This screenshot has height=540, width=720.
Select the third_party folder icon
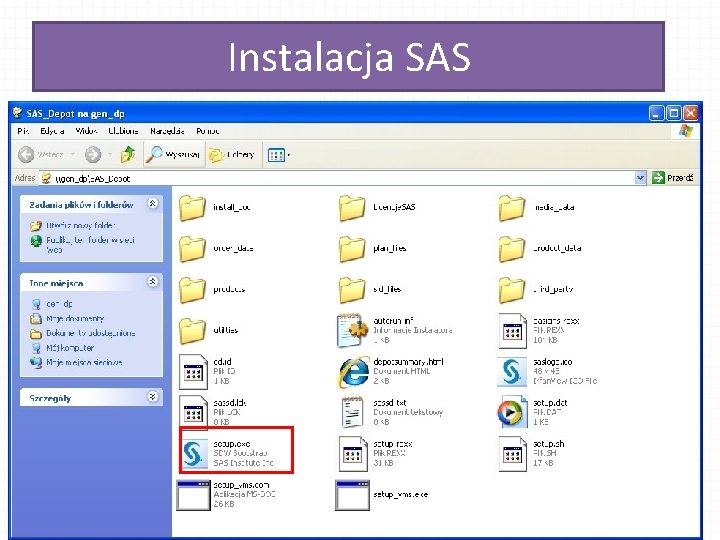tap(512, 289)
